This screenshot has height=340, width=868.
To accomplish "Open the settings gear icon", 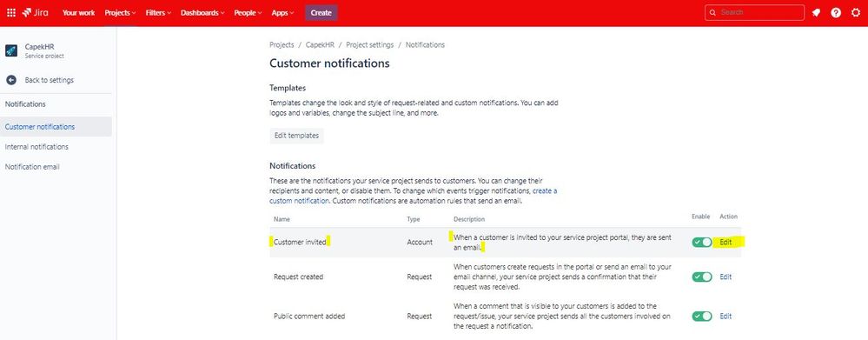I will point(856,13).
